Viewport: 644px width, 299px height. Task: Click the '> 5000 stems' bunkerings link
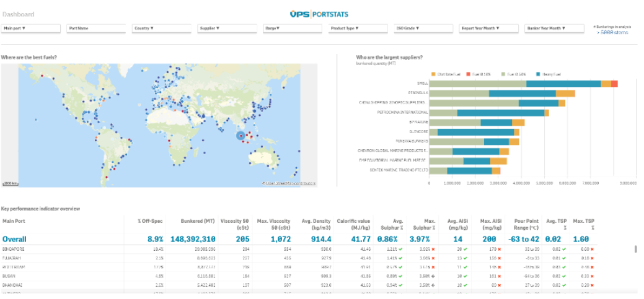point(612,32)
